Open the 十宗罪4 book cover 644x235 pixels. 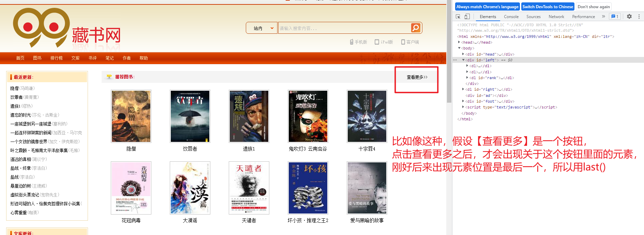tap(367, 116)
